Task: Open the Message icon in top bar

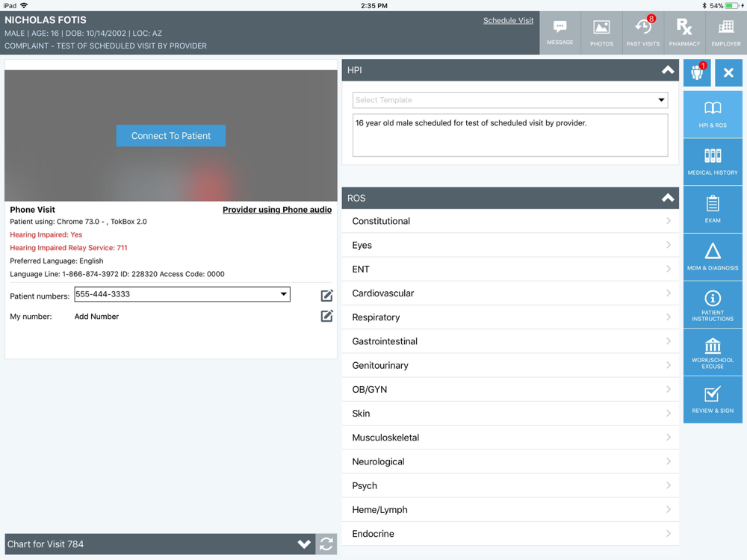Action: coord(560,33)
